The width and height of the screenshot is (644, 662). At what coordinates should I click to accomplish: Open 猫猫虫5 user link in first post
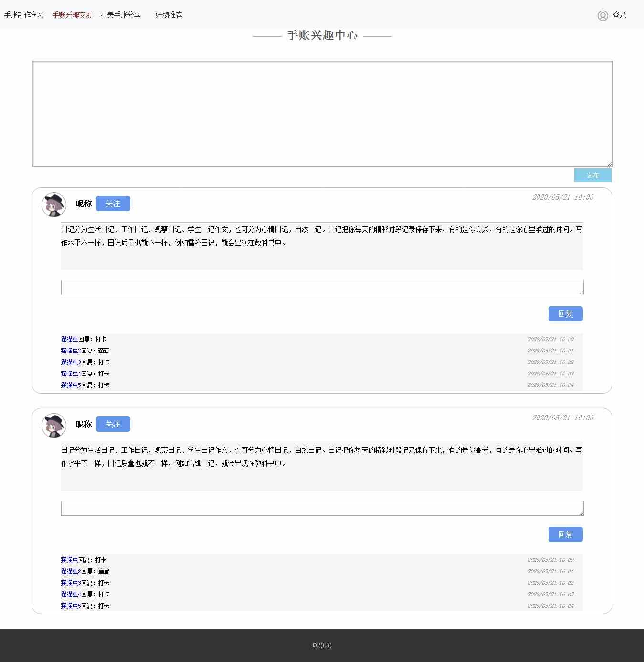(71, 385)
